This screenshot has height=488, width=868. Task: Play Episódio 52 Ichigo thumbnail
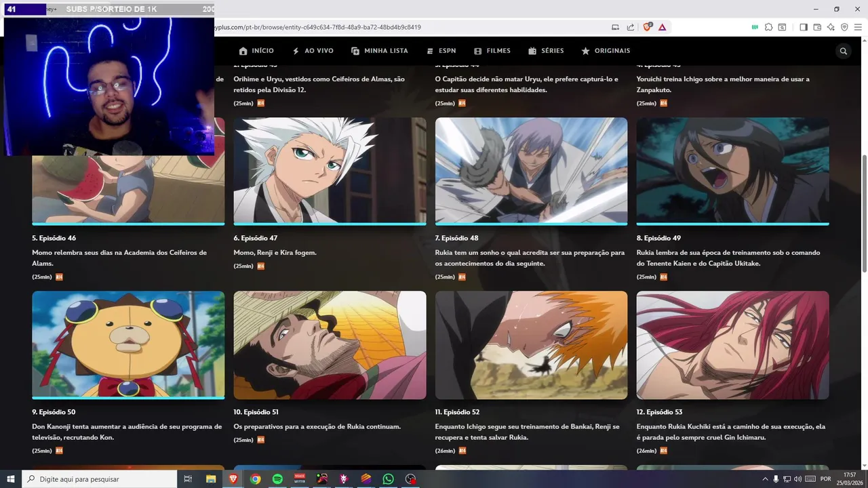click(x=531, y=345)
